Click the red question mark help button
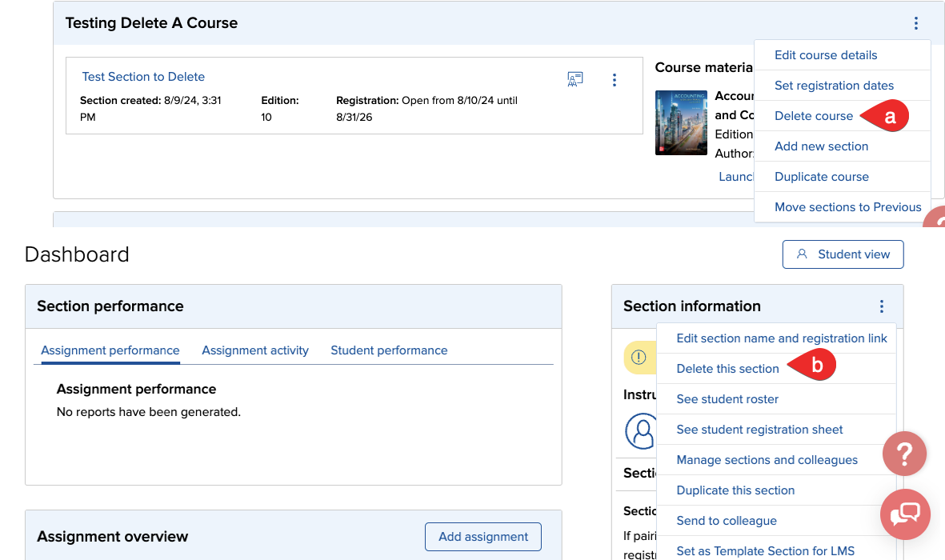 point(904,454)
